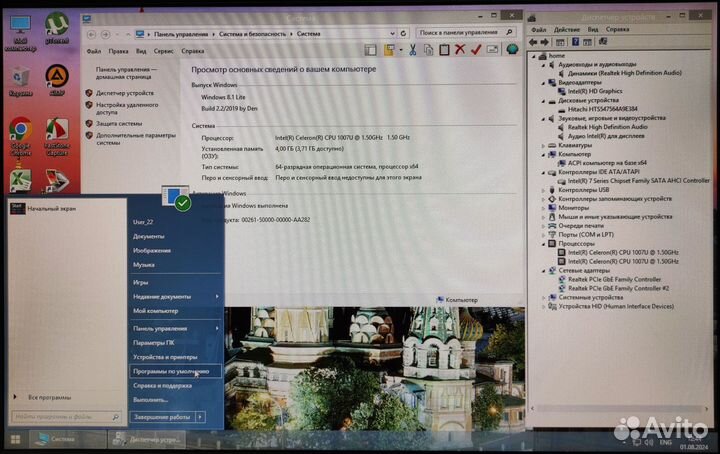Click the Защита системы link
The height and width of the screenshot is (454, 720).
click(x=119, y=123)
